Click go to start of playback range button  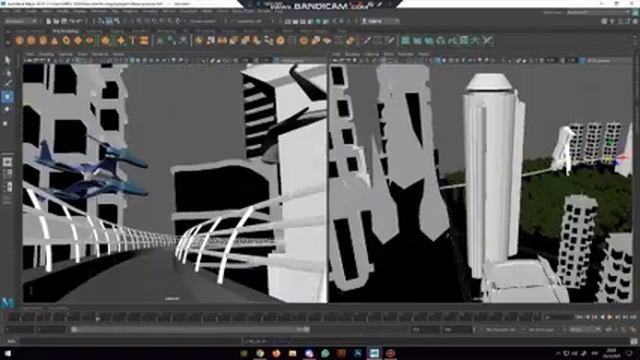point(580,317)
